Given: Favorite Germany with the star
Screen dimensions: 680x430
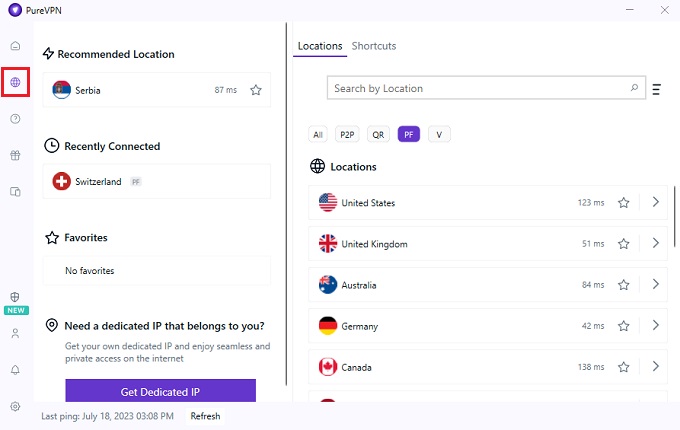Looking at the screenshot, I should coord(624,326).
